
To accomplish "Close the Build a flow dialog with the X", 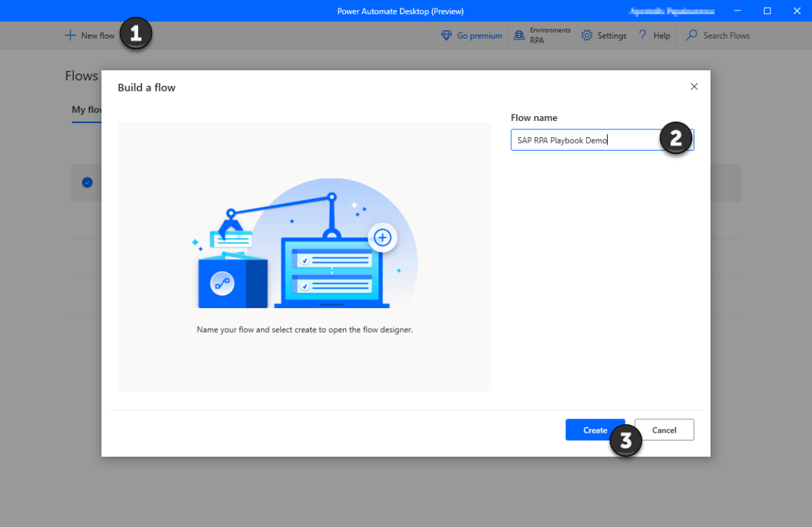I will (694, 86).
